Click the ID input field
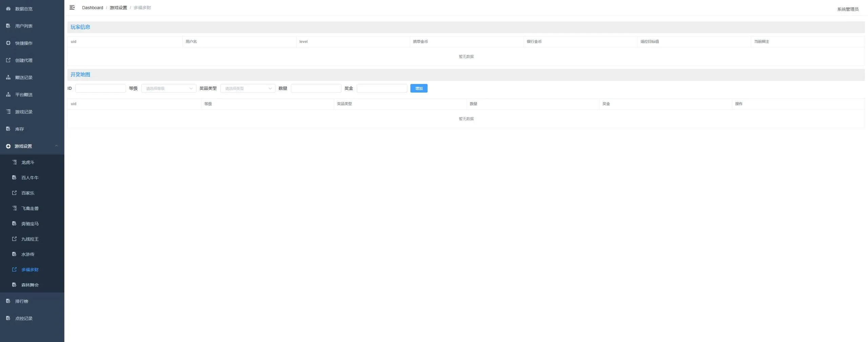The image size is (868, 342). (x=100, y=88)
